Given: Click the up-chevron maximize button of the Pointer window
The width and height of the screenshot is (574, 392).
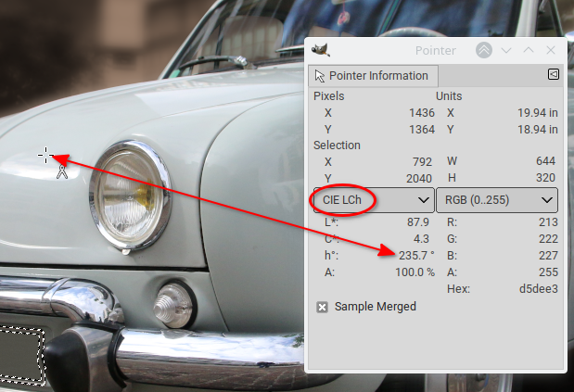Looking at the screenshot, I should (x=529, y=50).
